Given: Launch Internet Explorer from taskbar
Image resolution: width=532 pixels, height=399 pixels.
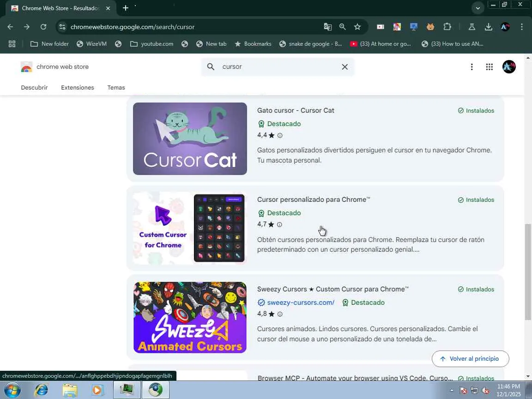Looking at the screenshot, I should tap(42, 390).
